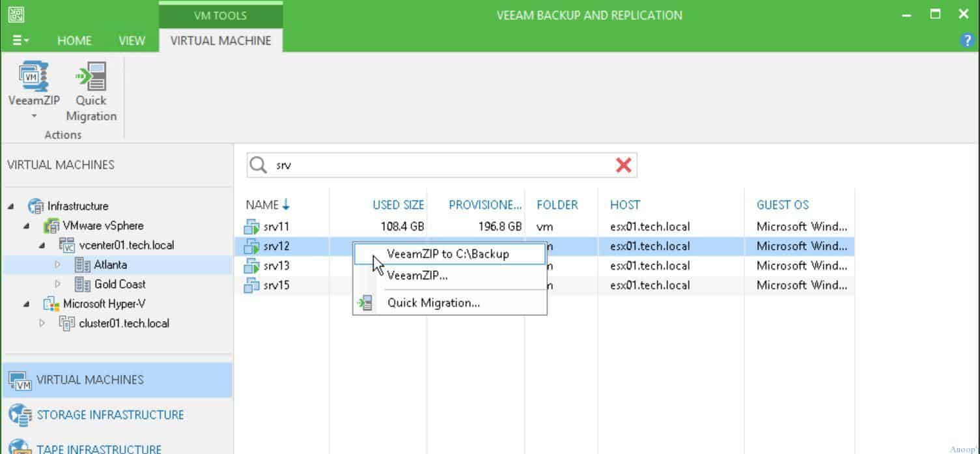Choose VeeamZIP to C:\Backup from the context menu
Screen dimensions: 980x454
pyautogui.click(x=449, y=254)
